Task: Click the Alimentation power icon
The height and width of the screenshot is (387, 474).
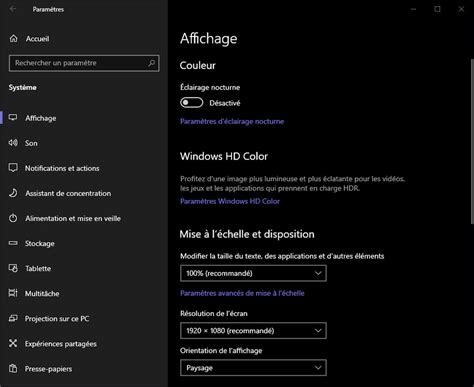Action: pos(13,218)
